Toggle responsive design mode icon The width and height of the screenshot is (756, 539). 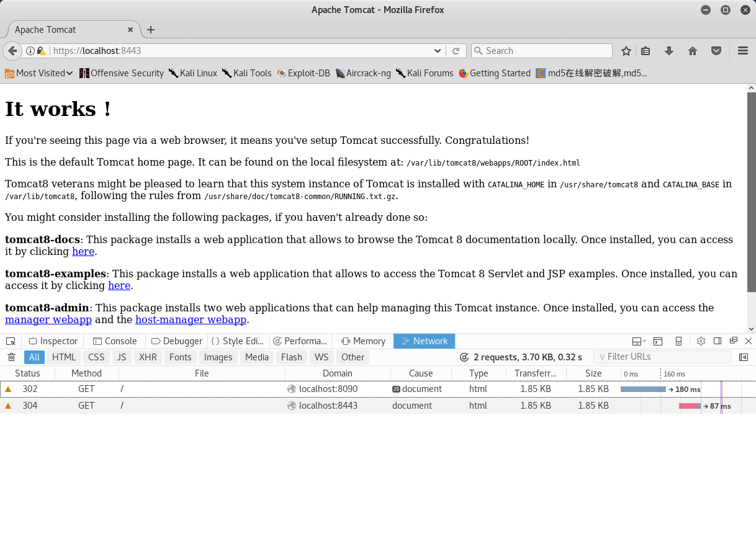pos(679,341)
